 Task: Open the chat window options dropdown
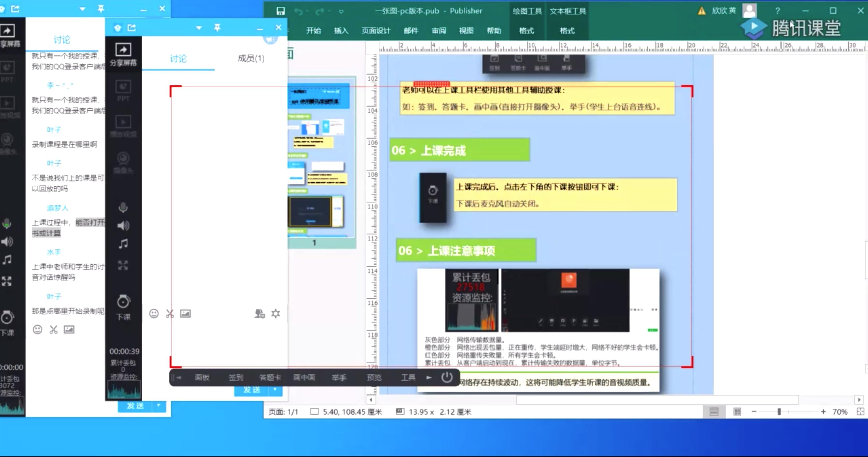(198, 28)
